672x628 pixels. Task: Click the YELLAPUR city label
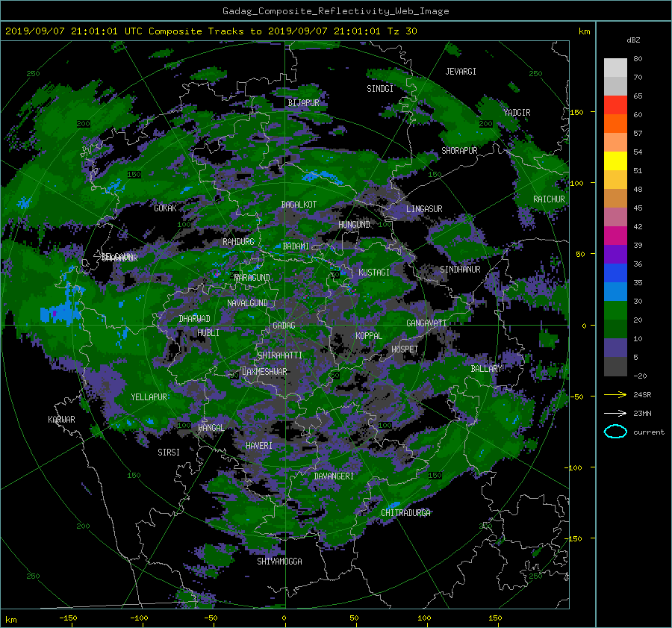[x=149, y=397]
